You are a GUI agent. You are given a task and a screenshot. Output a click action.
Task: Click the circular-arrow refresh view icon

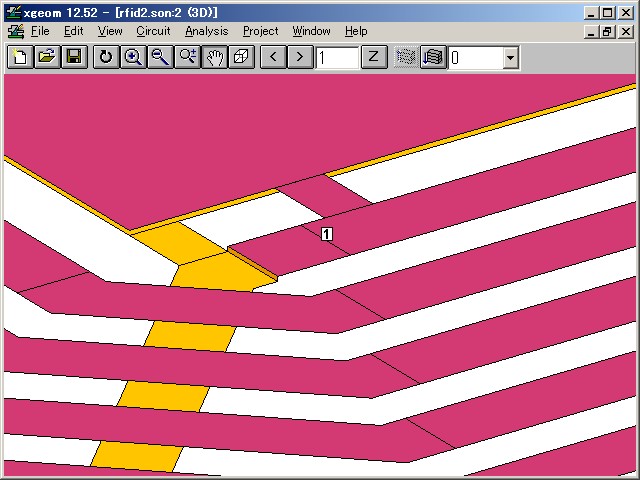(x=106, y=57)
